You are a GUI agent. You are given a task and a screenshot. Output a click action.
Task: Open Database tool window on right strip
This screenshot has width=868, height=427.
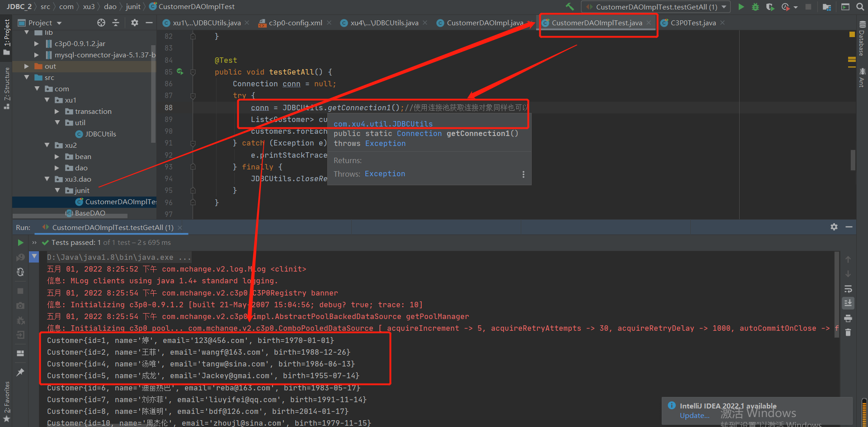pyautogui.click(x=862, y=39)
